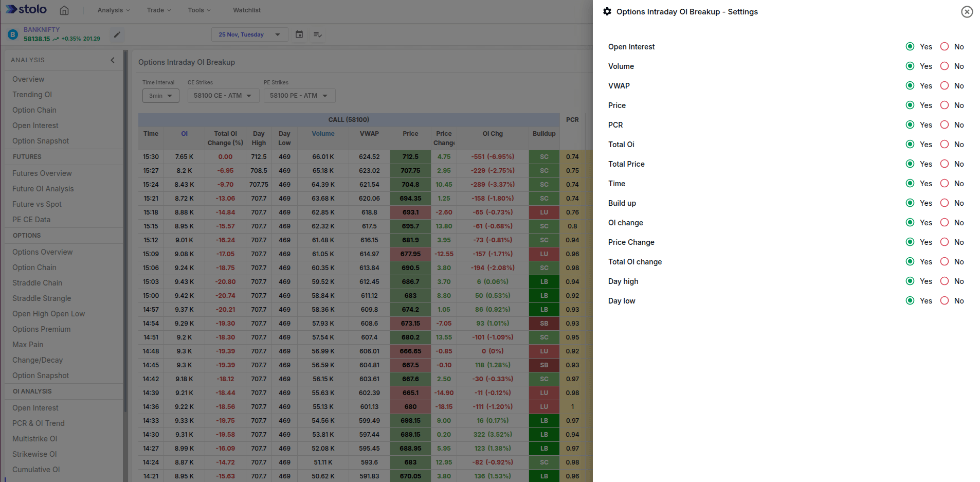Select Yes for Day low column
This screenshot has height=482, width=980.
coord(910,301)
